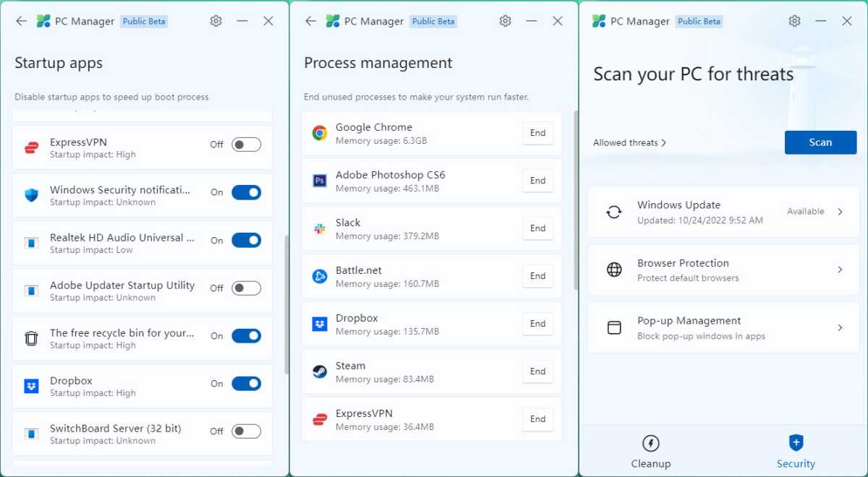Enable SwitchBoard Server (32 bit) startup toggle
The width and height of the screenshot is (868, 477).
pos(246,431)
